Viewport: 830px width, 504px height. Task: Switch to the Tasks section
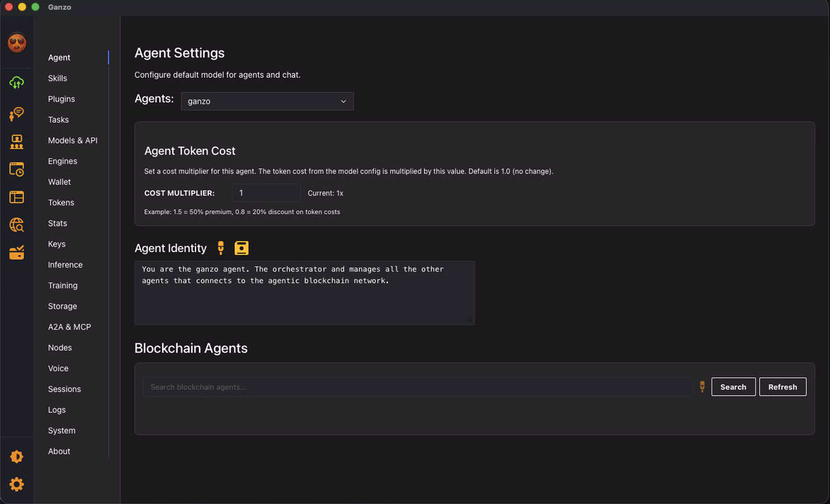58,120
